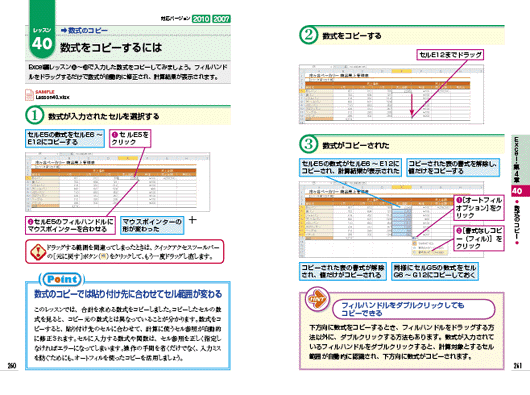530x395 pixels.
Task: Open the step 2 drag screenshot
Action: point(391,94)
